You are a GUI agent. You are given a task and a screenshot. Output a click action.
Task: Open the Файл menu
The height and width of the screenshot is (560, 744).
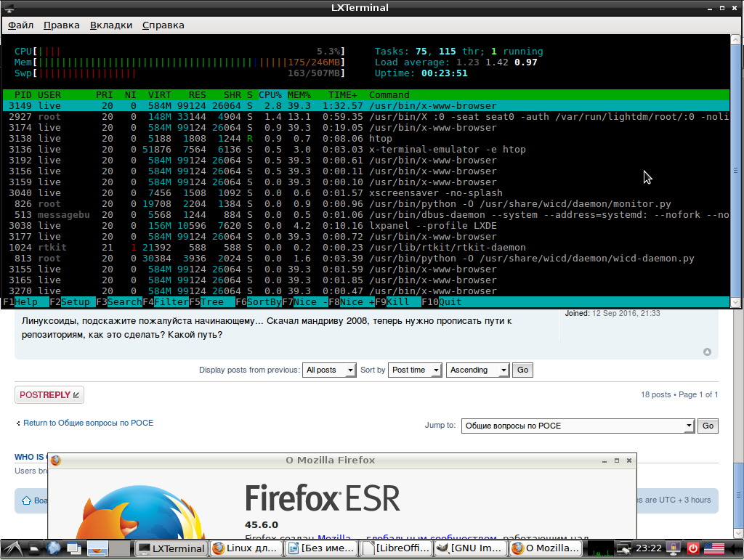[x=21, y=25]
